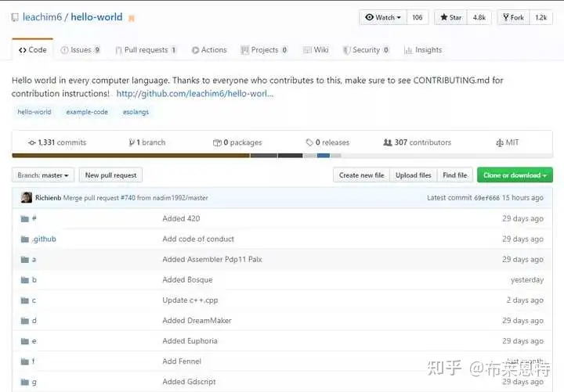Toggle Star on this repository
564x392 pixels.
coord(450,17)
